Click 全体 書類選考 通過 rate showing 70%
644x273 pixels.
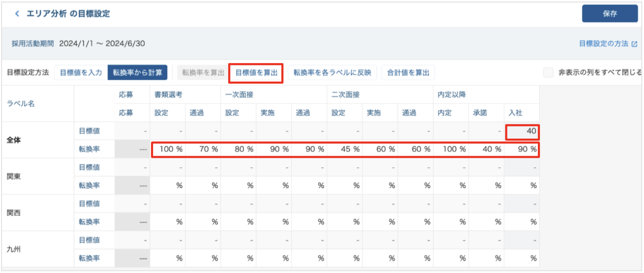203,149
